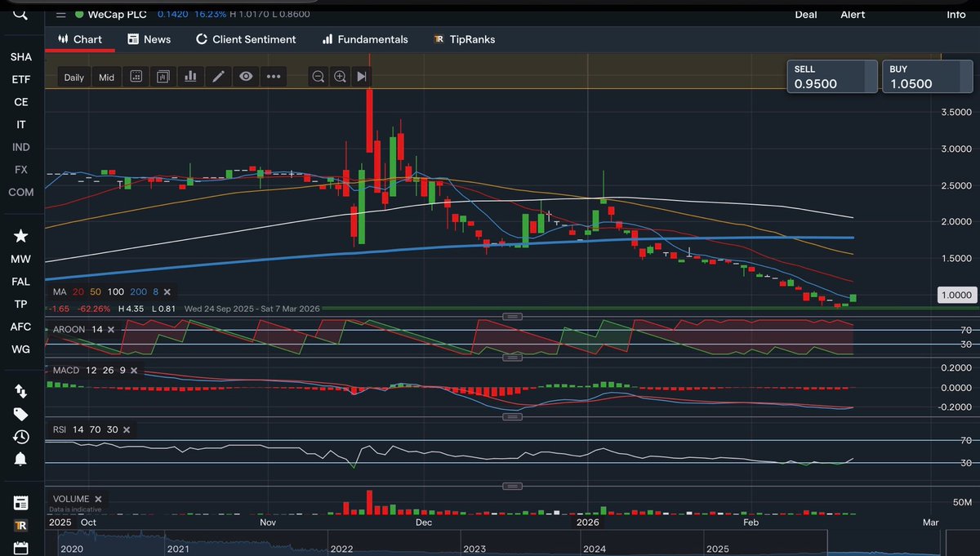Image resolution: width=980 pixels, height=556 pixels.
Task: Open the favorites star in the sidebar
Action: (21, 236)
